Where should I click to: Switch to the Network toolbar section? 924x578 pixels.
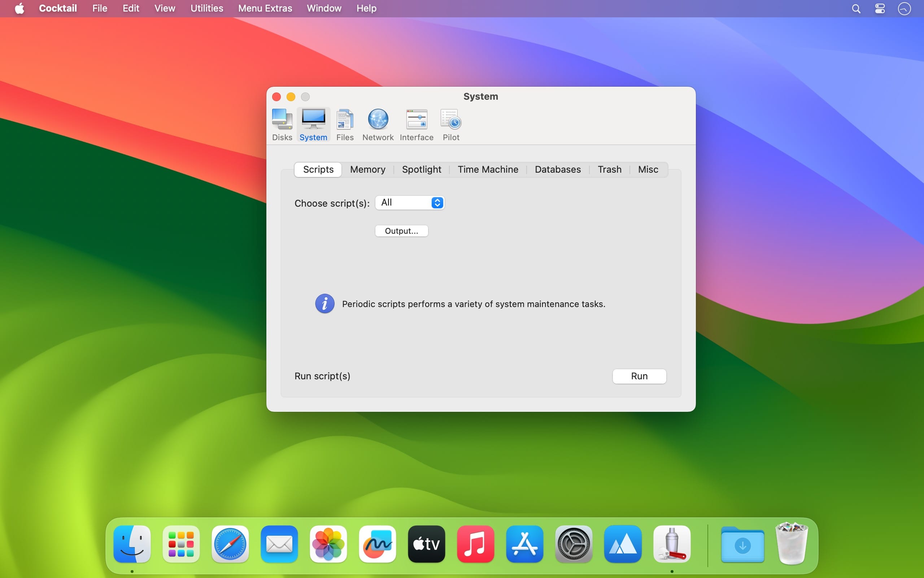pyautogui.click(x=378, y=125)
